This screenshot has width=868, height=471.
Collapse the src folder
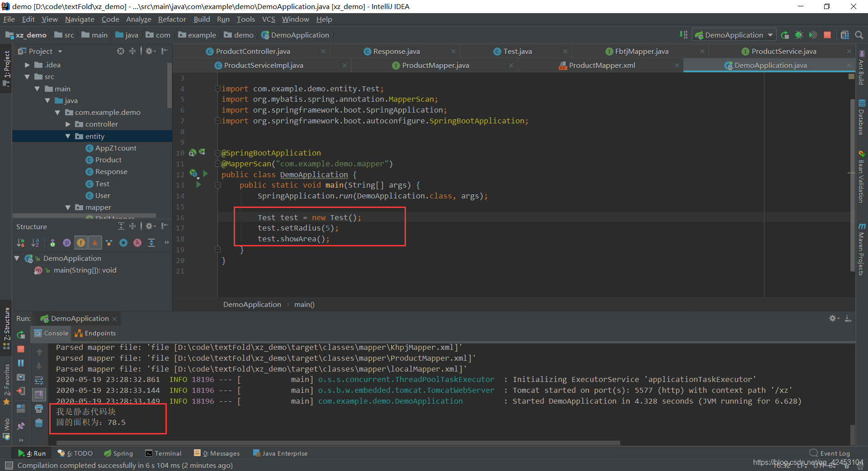click(x=27, y=76)
